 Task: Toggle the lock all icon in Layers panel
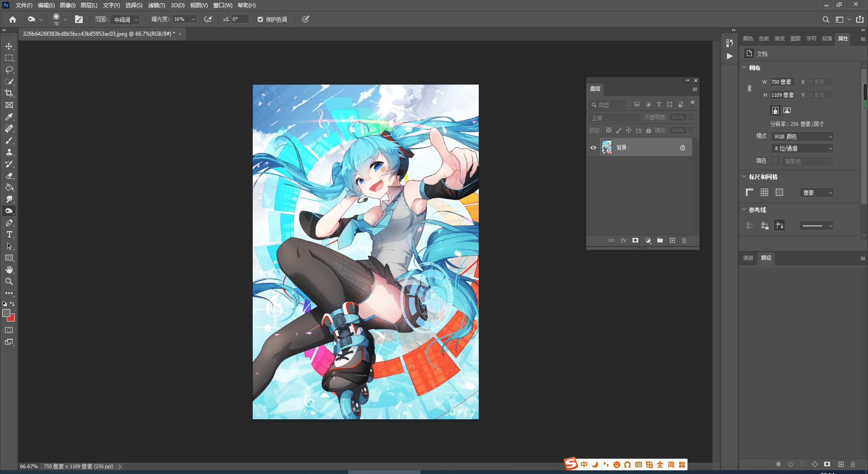[x=649, y=130]
